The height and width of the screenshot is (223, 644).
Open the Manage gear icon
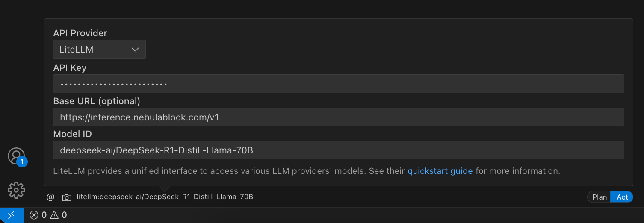(x=16, y=190)
